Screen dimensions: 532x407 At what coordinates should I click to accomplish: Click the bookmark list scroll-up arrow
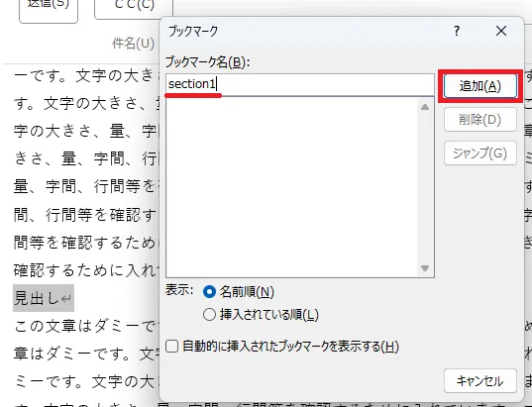pos(425,107)
